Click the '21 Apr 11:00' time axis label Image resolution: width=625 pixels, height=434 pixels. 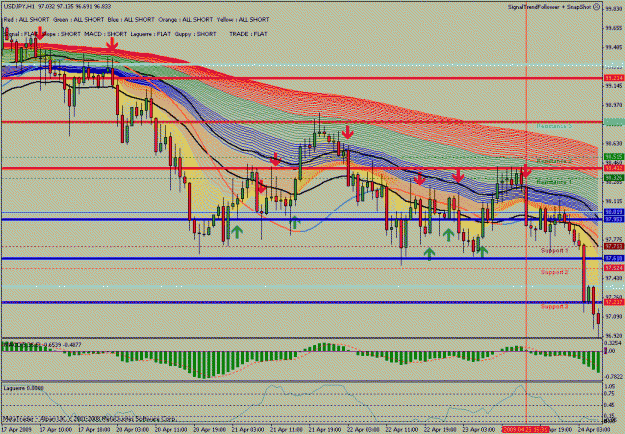pyautogui.click(x=287, y=430)
